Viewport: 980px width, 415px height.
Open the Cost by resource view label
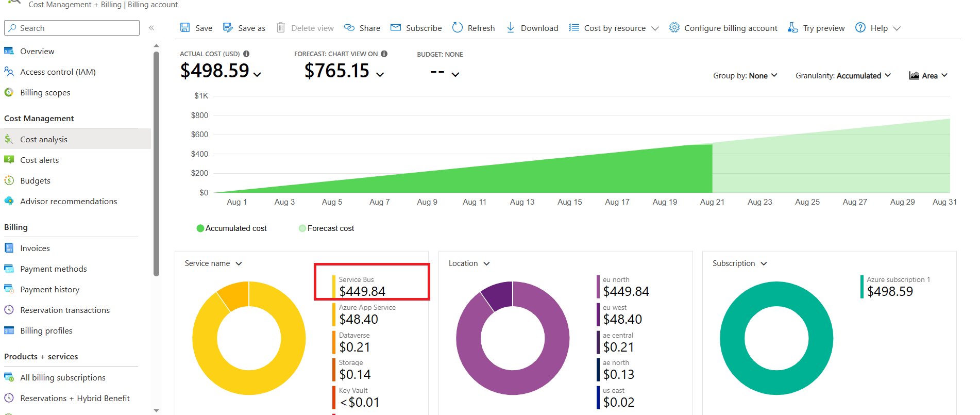(x=615, y=28)
